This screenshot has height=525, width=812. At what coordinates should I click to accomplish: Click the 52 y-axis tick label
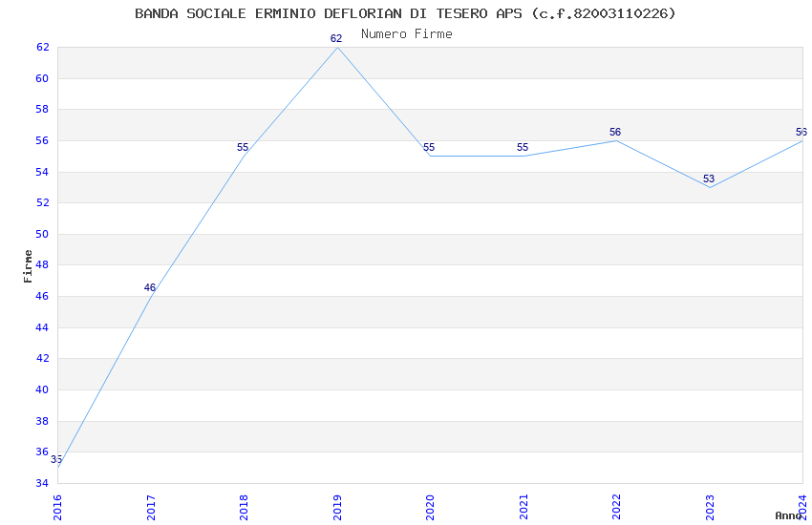tap(42, 202)
